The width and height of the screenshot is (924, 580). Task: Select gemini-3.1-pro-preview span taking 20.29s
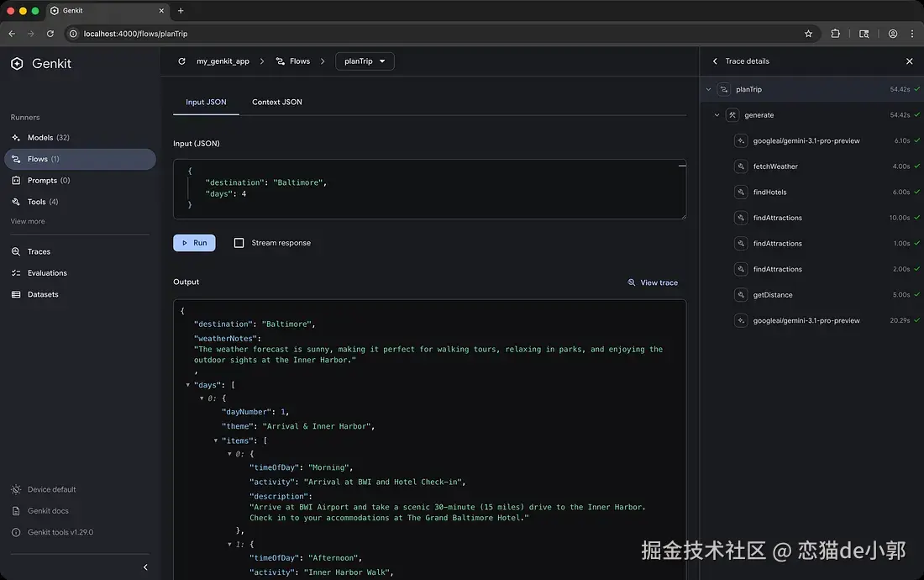812,320
